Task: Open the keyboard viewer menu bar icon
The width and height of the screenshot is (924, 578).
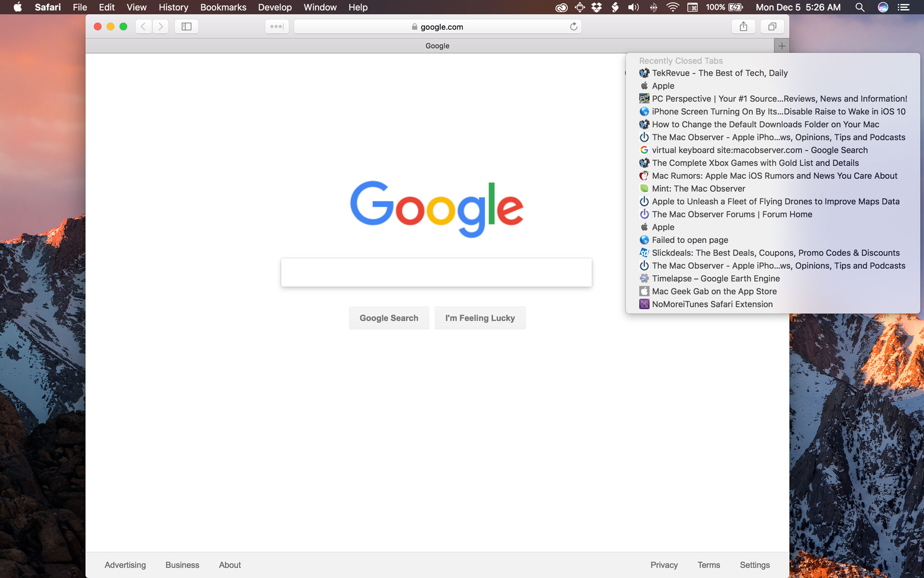Action: click(693, 7)
